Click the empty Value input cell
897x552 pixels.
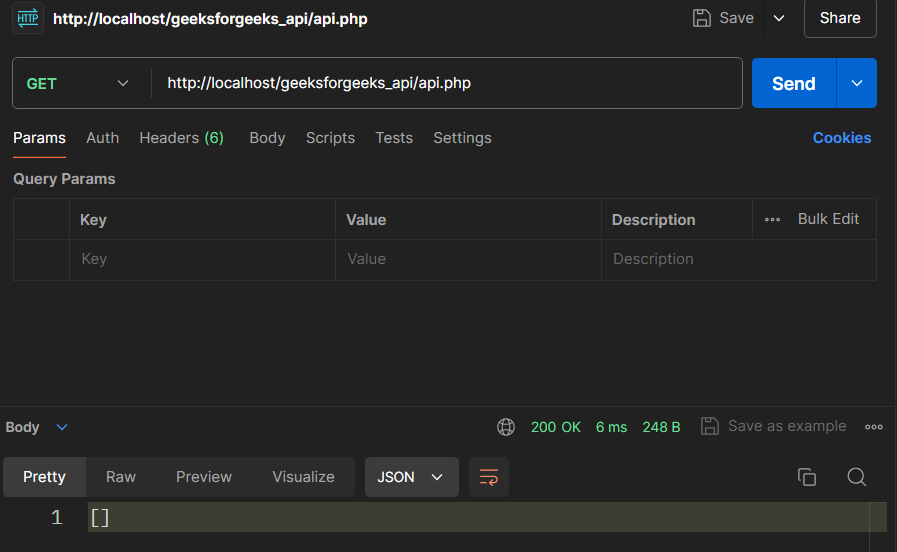[468, 259]
